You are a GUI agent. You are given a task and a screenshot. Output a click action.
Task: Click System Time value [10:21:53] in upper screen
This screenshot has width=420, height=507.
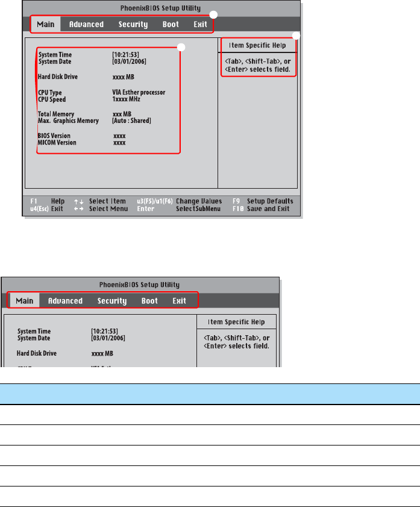click(126, 55)
